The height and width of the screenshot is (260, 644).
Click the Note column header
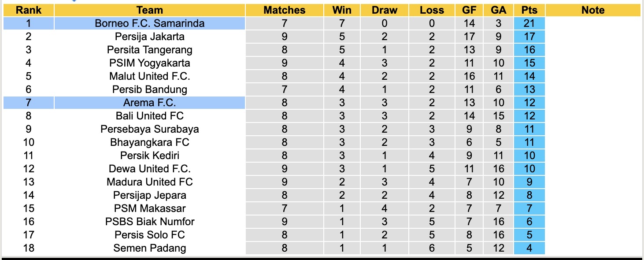[x=593, y=10]
